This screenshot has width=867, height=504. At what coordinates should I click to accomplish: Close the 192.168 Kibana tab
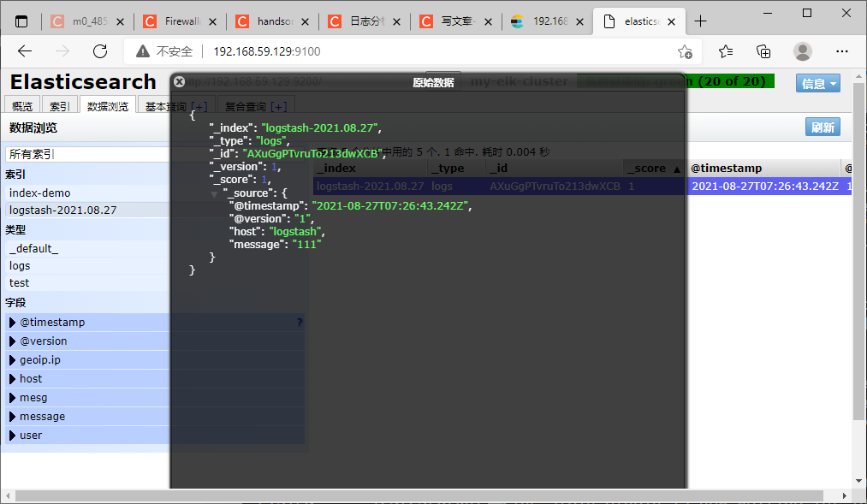579,21
